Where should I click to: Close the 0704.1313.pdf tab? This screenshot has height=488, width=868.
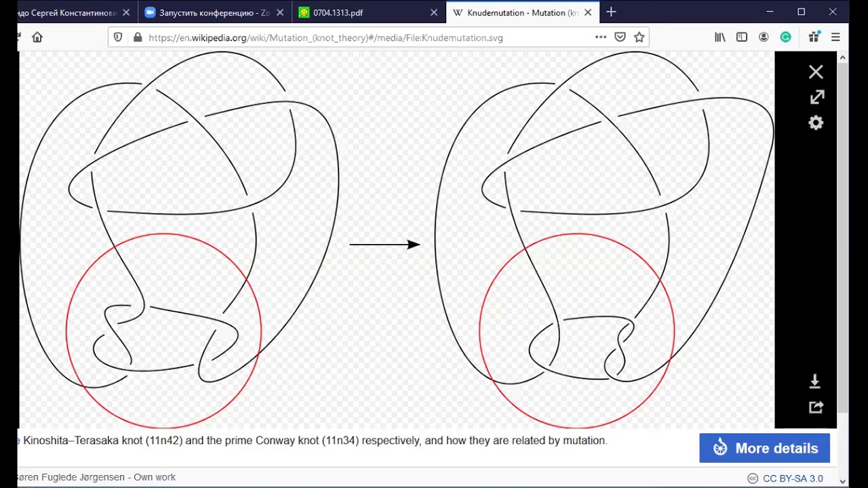(x=434, y=12)
